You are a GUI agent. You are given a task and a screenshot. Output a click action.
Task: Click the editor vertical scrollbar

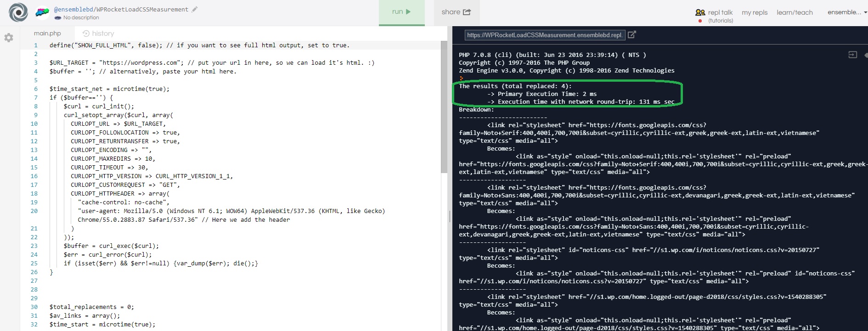point(444,107)
